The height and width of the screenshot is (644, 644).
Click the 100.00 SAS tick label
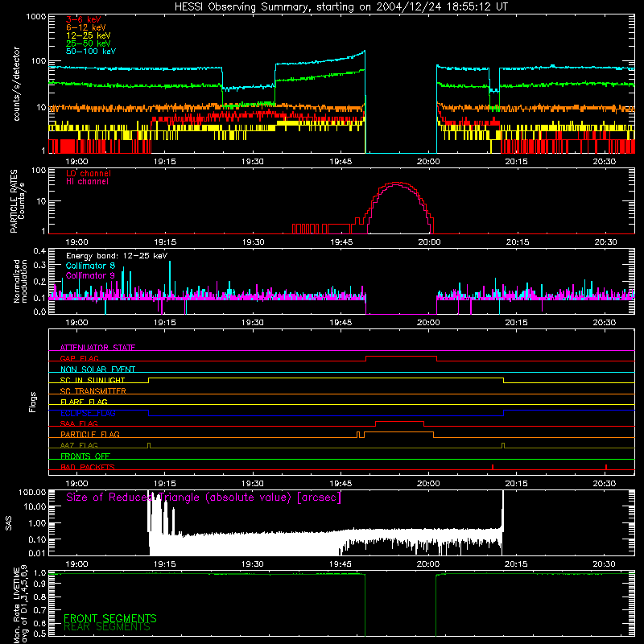[32, 493]
